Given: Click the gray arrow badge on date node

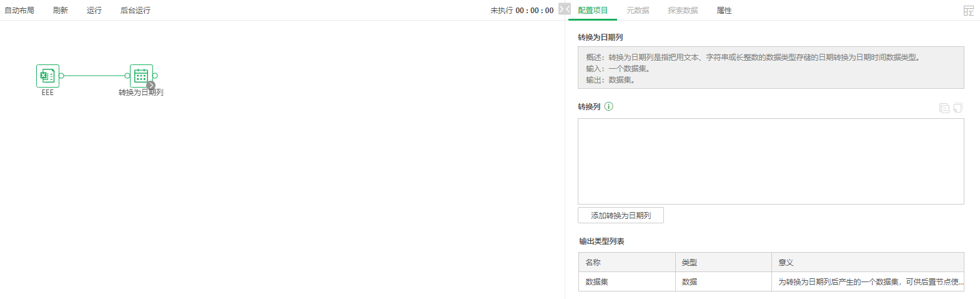Looking at the screenshot, I should (x=151, y=86).
